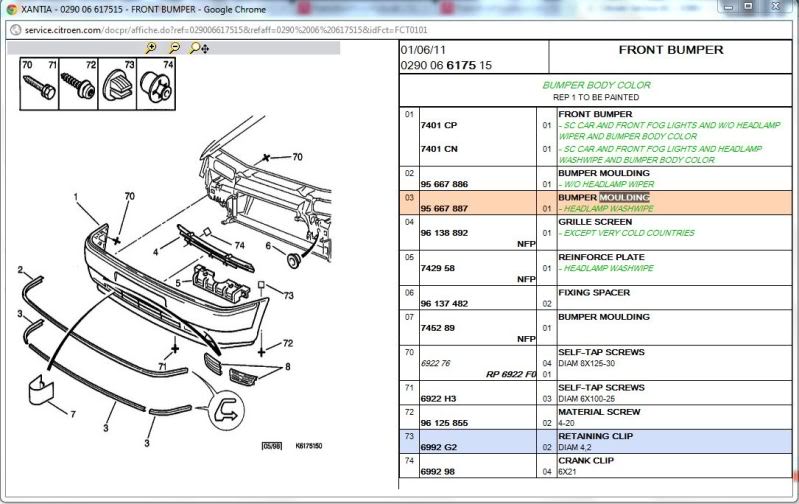799x504 pixels.
Task: Click the arrow direction symbol in diagram circle
Action: click(226, 410)
